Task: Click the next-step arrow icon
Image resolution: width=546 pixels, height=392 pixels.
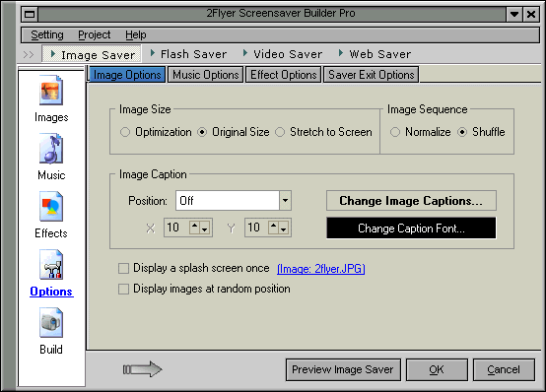Action: pos(142,369)
